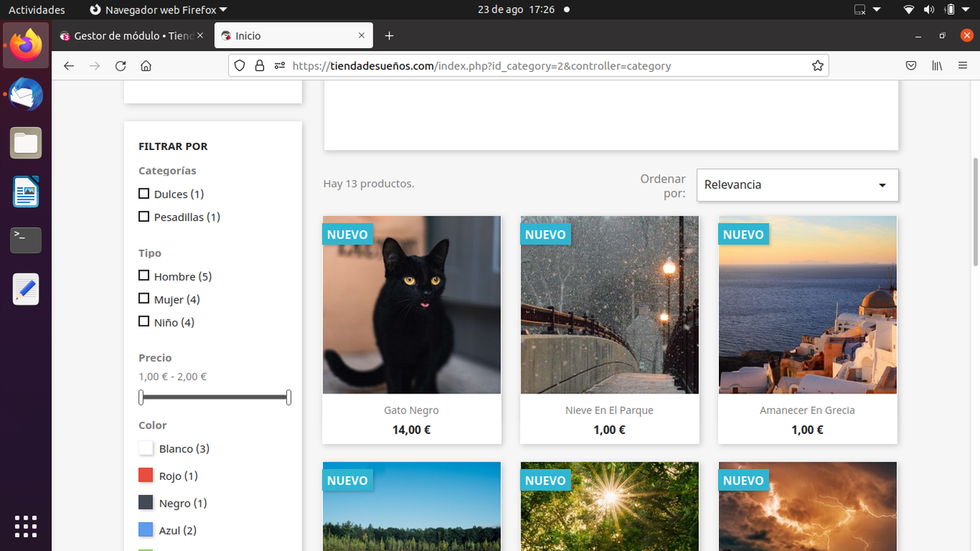Check the Pesadillas category filter
980x551 pixels.
point(144,217)
